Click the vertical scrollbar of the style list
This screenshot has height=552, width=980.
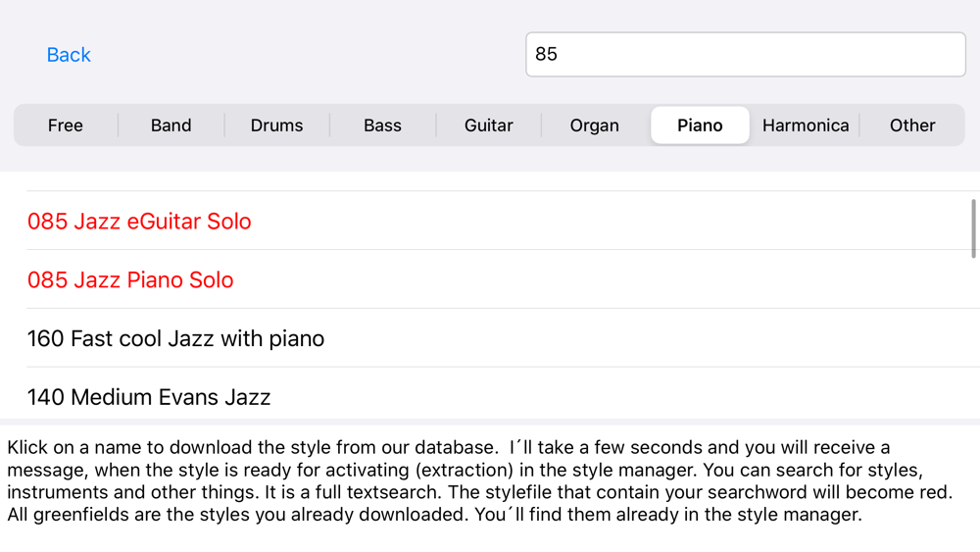[973, 228]
